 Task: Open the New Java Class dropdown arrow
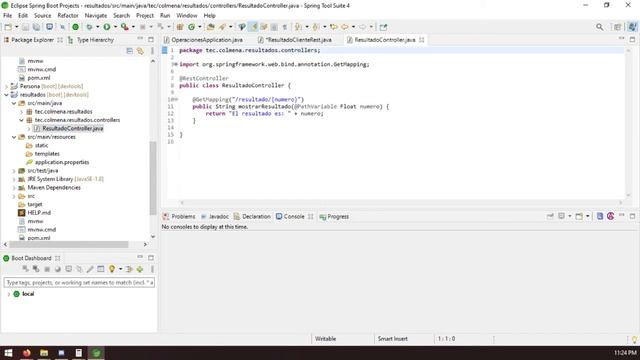[x=200, y=27]
